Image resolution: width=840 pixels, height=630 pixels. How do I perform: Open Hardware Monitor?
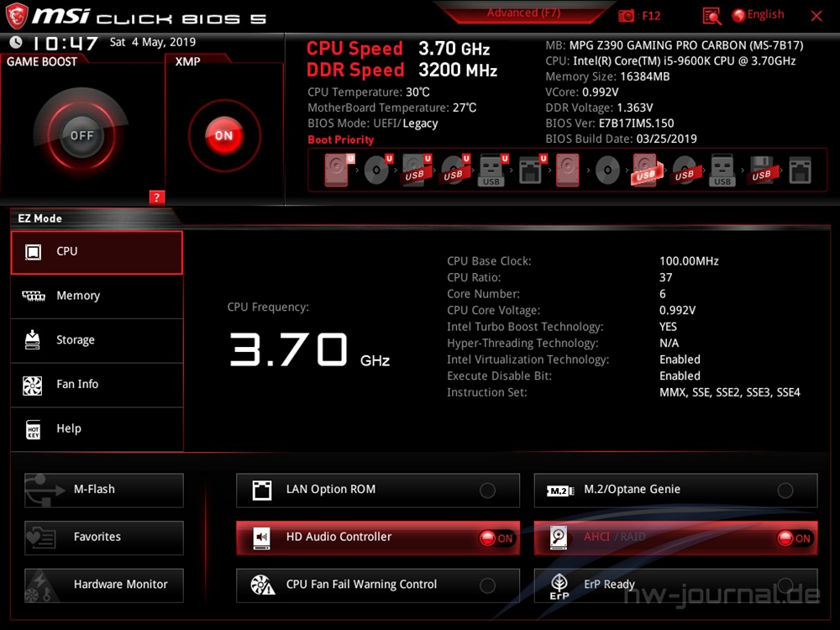[x=104, y=585]
